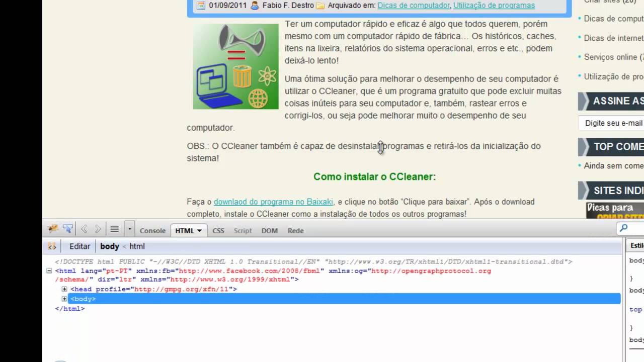This screenshot has width=644, height=362.
Task: Click the DOCTYPE declaration line
Action: [313, 261]
